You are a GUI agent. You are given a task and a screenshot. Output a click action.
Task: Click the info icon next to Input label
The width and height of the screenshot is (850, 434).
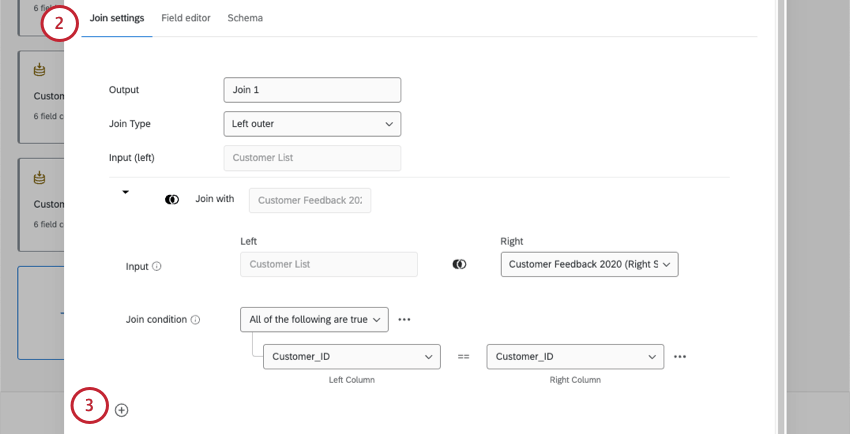[157, 267]
